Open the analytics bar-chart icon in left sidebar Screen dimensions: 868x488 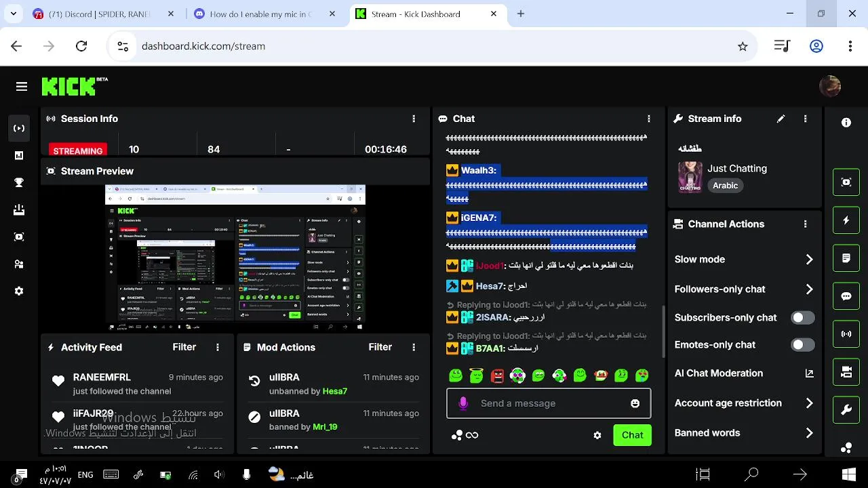tap(19, 155)
